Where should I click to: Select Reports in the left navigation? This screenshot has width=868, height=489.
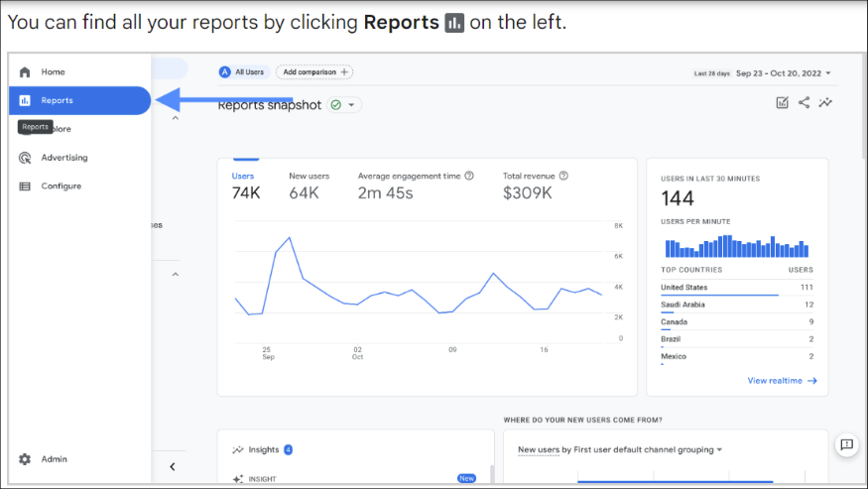pyautogui.click(x=79, y=100)
